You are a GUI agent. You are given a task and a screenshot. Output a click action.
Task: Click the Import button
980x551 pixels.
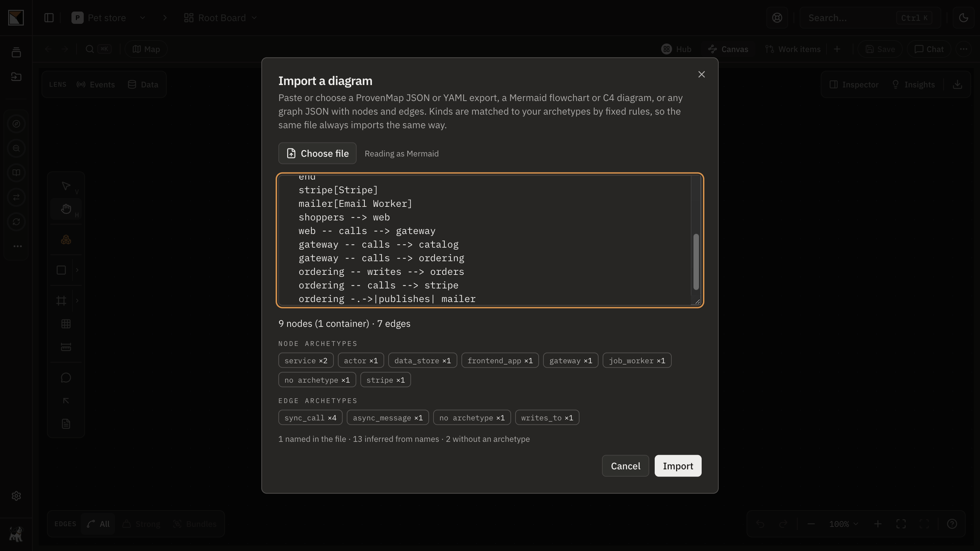pyautogui.click(x=677, y=466)
